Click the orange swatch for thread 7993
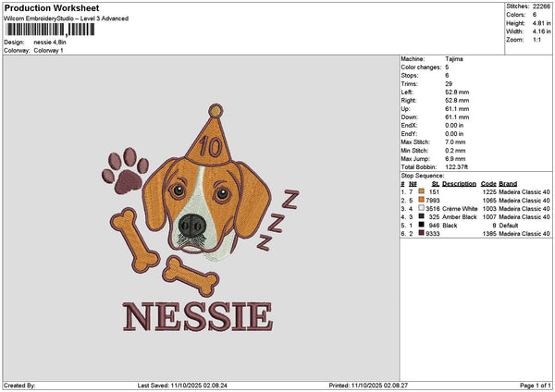555x392 pixels. (421, 200)
